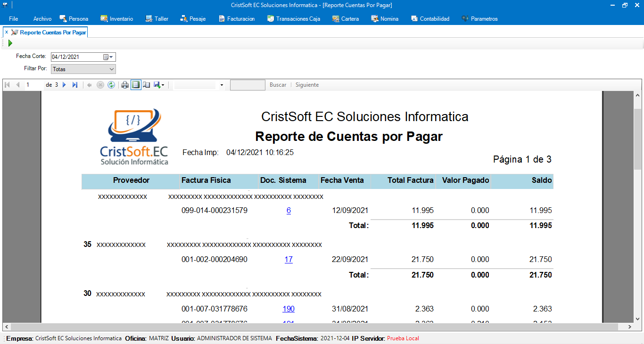
Task: Click the back to parent report arrow
Action: [90, 85]
